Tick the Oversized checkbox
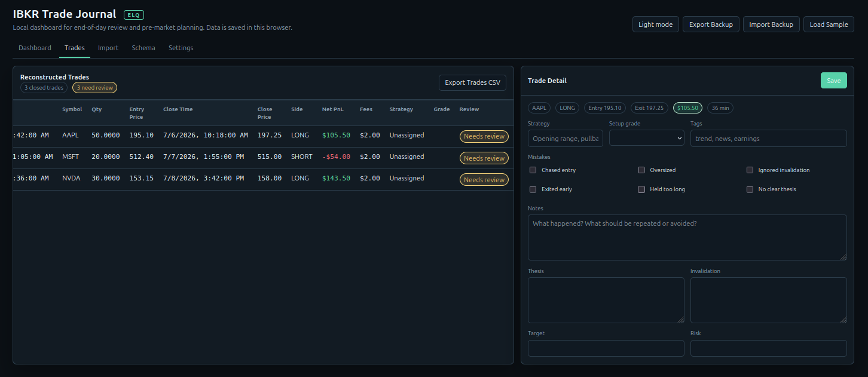This screenshot has width=868, height=377. pyautogui.click(x=641, y=170)
